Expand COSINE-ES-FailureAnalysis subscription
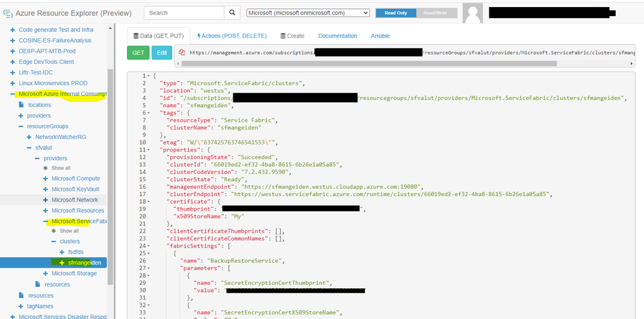The image size is (644, 319). tap(12, 41)
